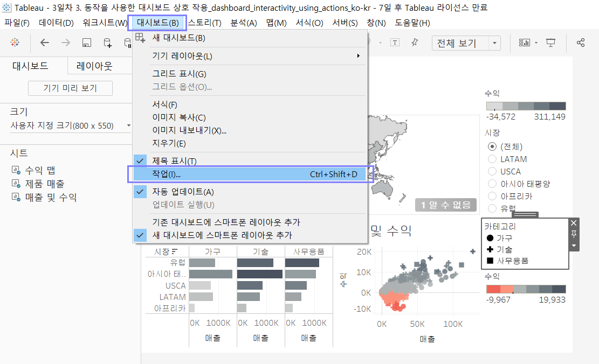
Task: Click the new dashboard icon in the menu
Action: (140, 38)
